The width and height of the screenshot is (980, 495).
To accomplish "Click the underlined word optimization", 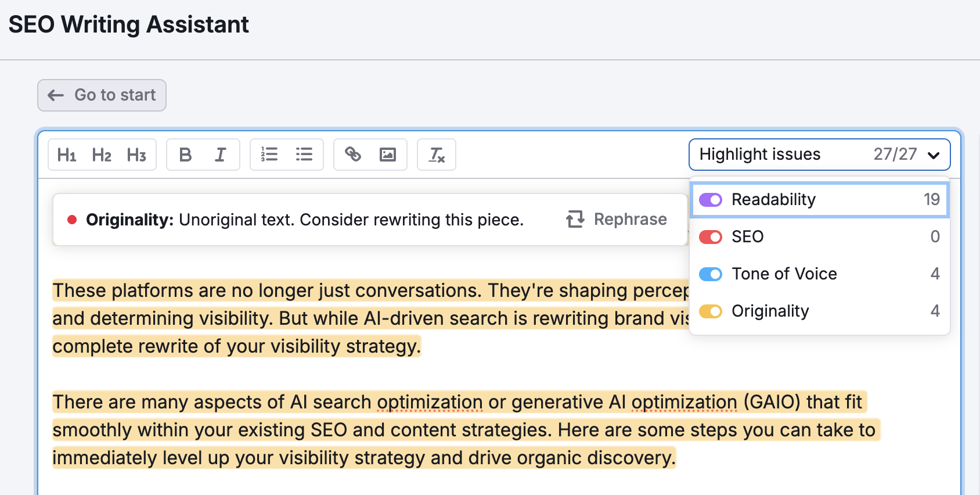I will 430,402.
